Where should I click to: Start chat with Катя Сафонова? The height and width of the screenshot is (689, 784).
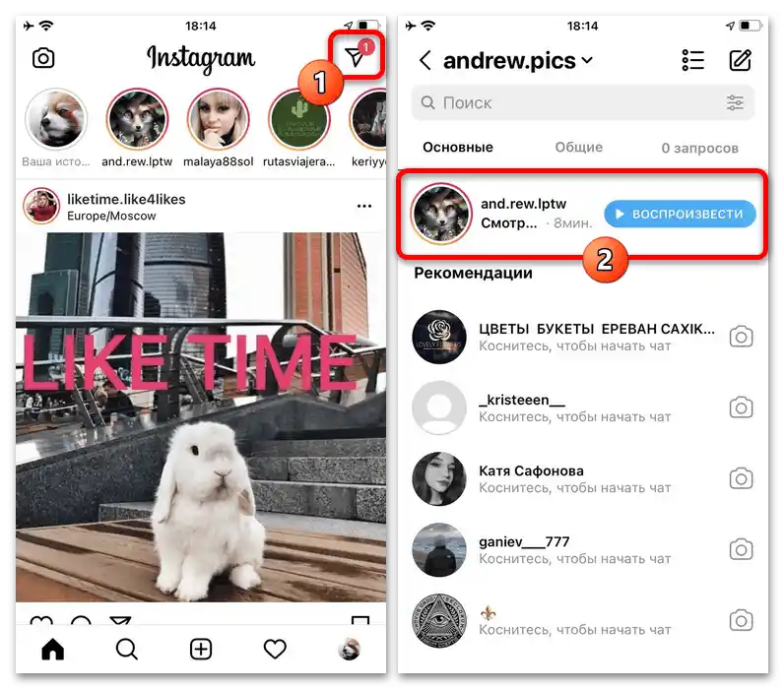coord(575,478)
